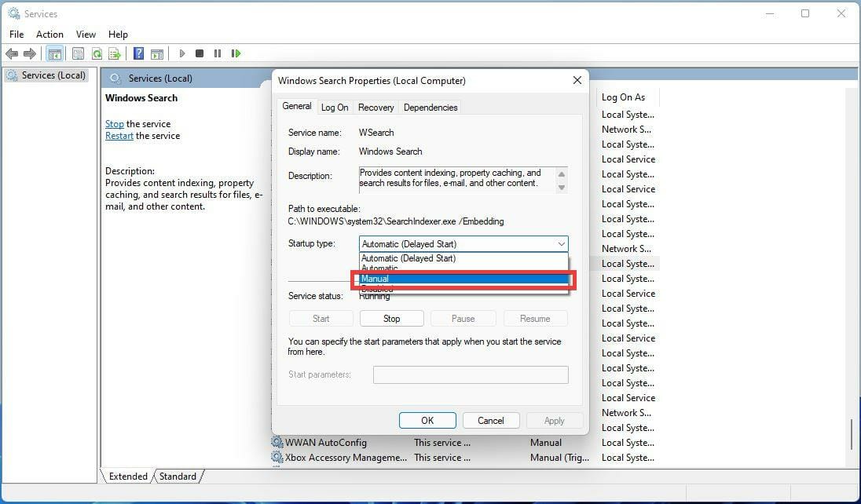This screenshot has width=861, height=504.
Task: Switch to the Log On tab
Action: tap(335, 107)
